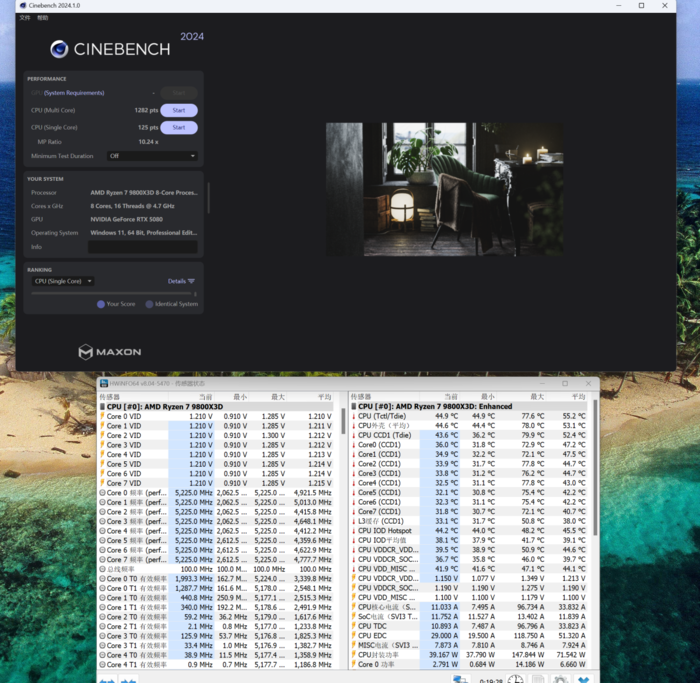Open the System Requirements link
This screenshot has width=700, height=683.
coord(74,93)
